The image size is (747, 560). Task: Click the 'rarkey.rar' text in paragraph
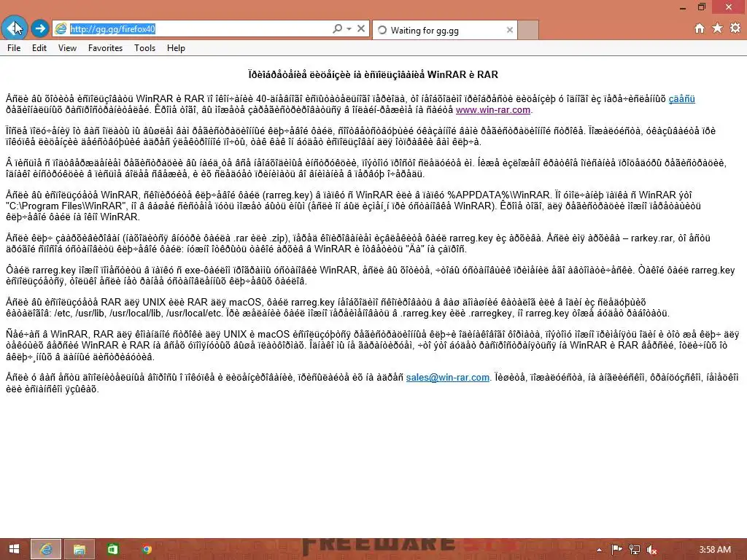[x=651, y=238]
